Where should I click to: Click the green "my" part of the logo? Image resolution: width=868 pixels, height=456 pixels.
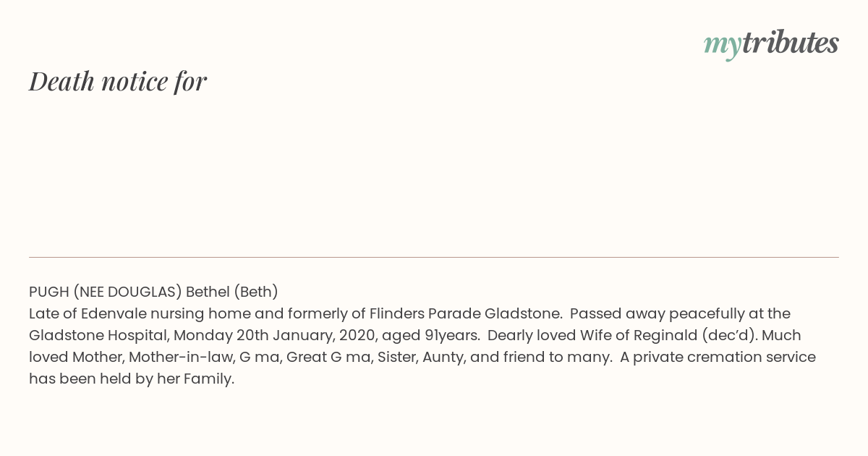click(723, 46)
